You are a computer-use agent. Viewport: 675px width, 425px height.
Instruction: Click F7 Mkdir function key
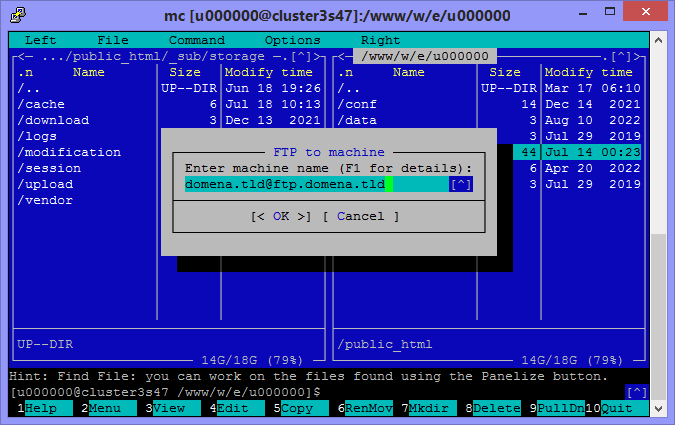click(x=429, y=408)
